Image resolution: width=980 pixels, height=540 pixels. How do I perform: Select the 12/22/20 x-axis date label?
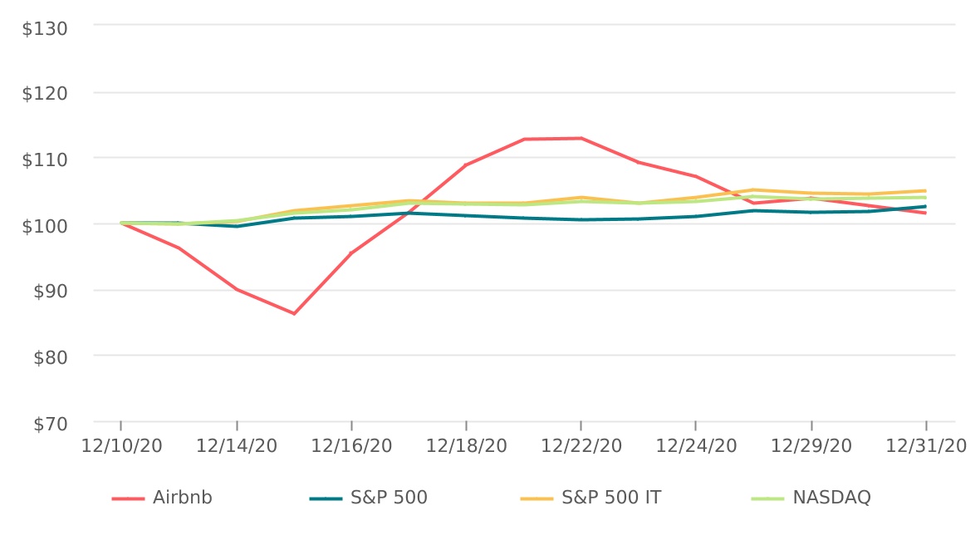click(581, 446)
